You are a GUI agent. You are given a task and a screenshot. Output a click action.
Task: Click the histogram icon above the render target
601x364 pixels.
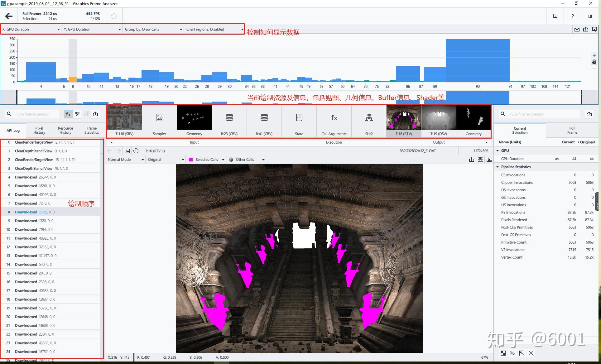[489, 160]
